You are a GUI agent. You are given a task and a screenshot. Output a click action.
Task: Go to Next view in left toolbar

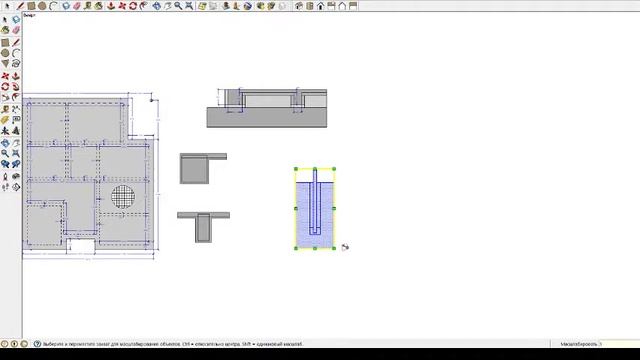16,164
